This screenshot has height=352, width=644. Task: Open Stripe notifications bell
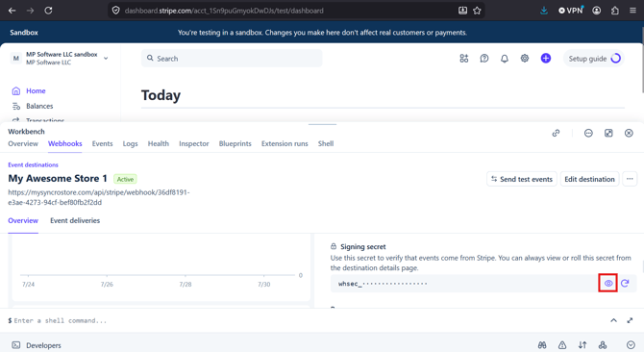coord(505,59)
